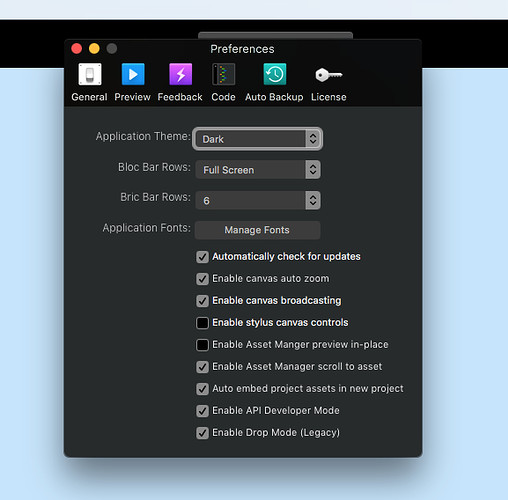The width and height of the screenshot is (508, 500).
Task: Uncheck Enable Asset Manager scroll to asset
Action: [202, 367]
